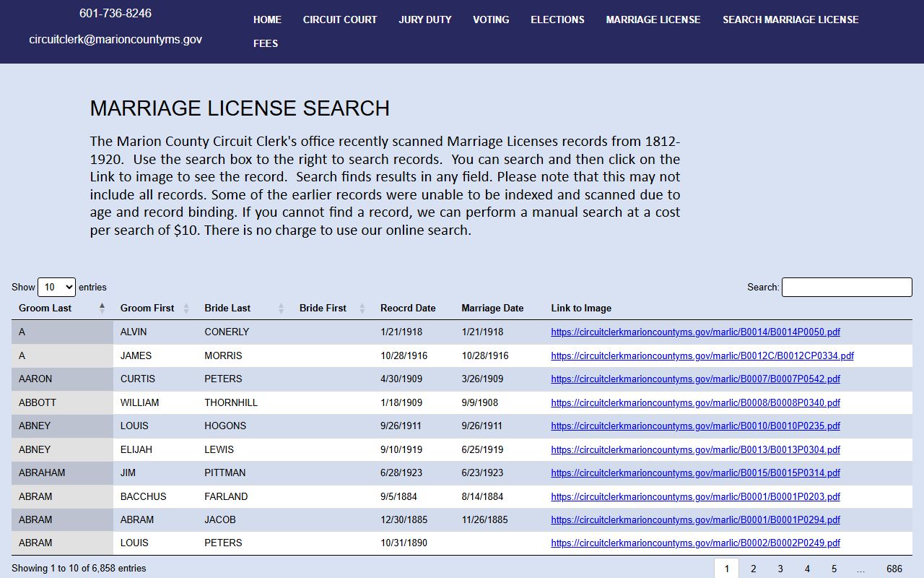924x578 pixels.
Task: Sort table by Groom First column
Action: [x=155, y=308]
